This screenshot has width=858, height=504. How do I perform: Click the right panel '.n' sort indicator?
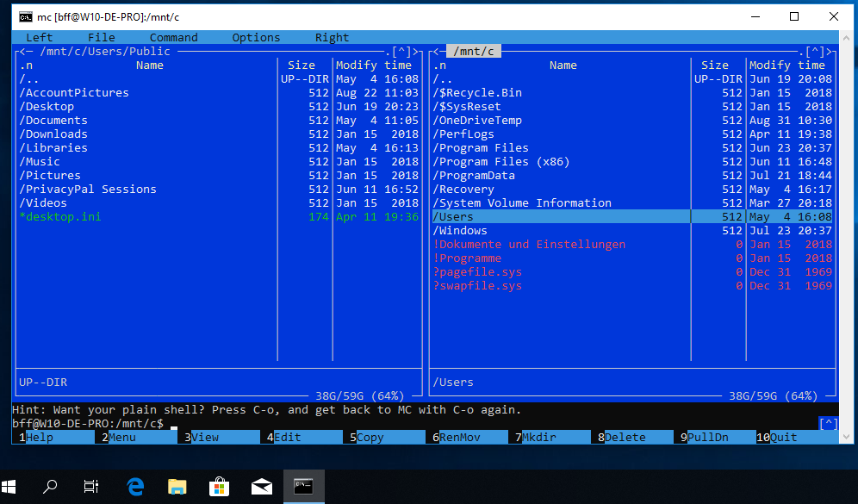[439, 65]
